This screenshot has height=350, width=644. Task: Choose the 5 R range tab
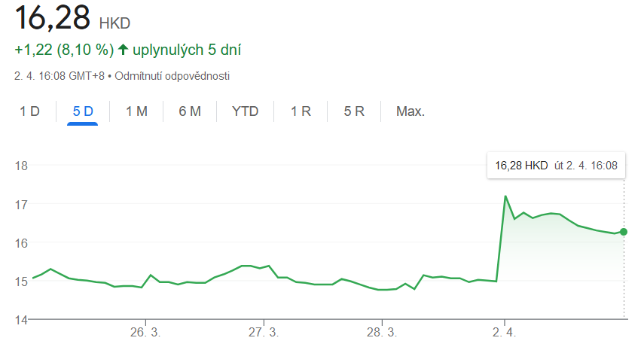pos(354,111)
